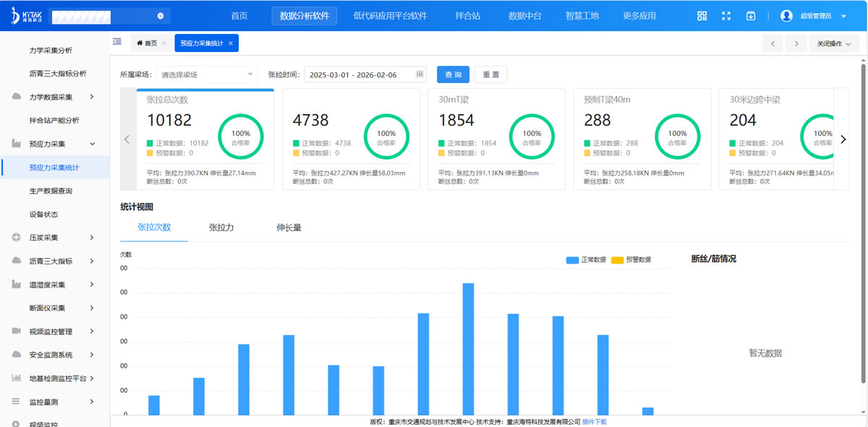Open 拌合站 in top navigation
The width and height of the screenshot is (868, 427).
(468, 16)
